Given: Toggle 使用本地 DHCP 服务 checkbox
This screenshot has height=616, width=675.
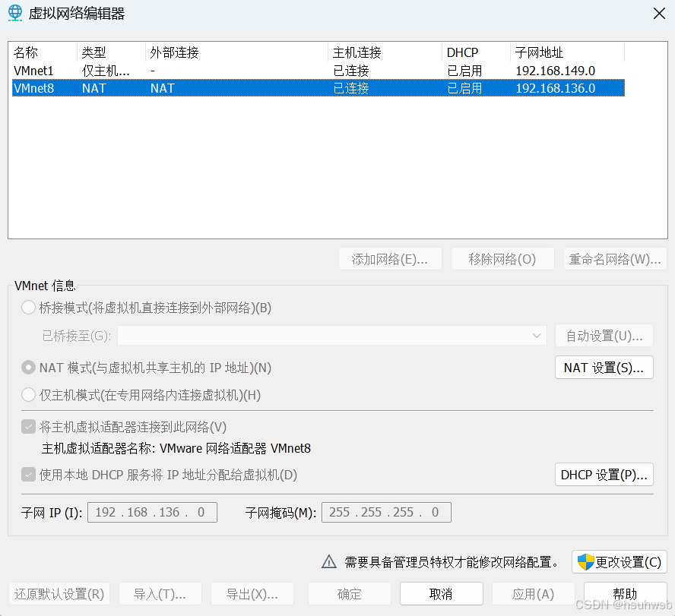Looking at the screenshot, I should click(x=28, y=475).
